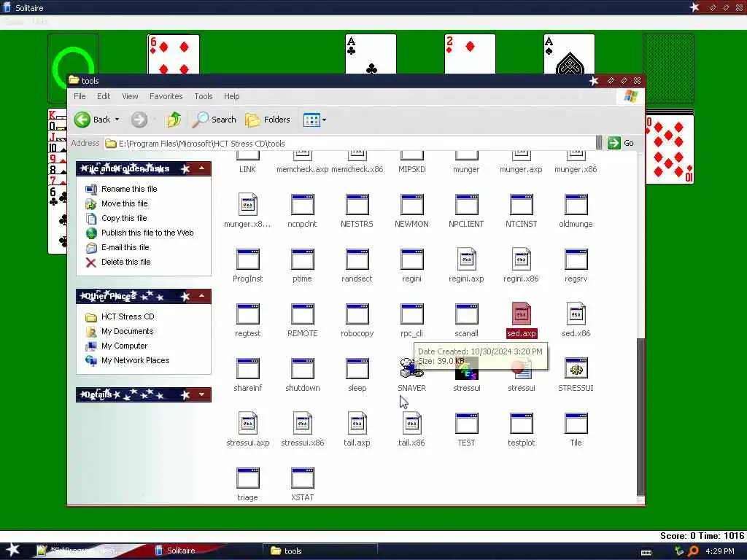Select the testplot executable icon
747x560 pixels.
521,424
